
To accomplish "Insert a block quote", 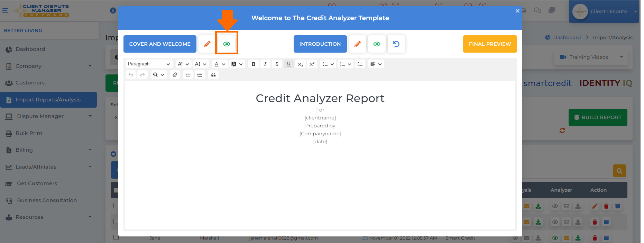I will tap(213, 75).
